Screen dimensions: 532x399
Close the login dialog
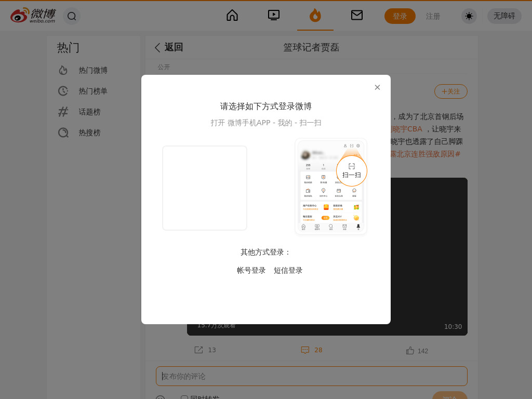tap(377, 87)
